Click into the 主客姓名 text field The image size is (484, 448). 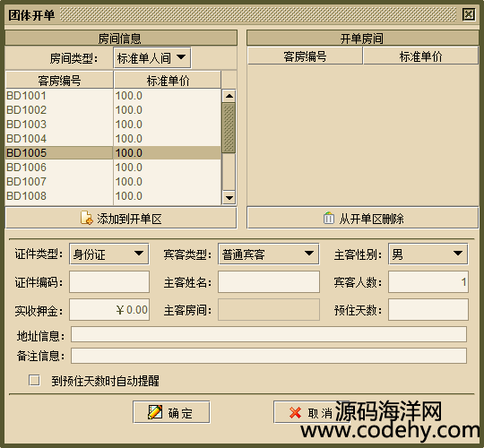click(269, 281)
